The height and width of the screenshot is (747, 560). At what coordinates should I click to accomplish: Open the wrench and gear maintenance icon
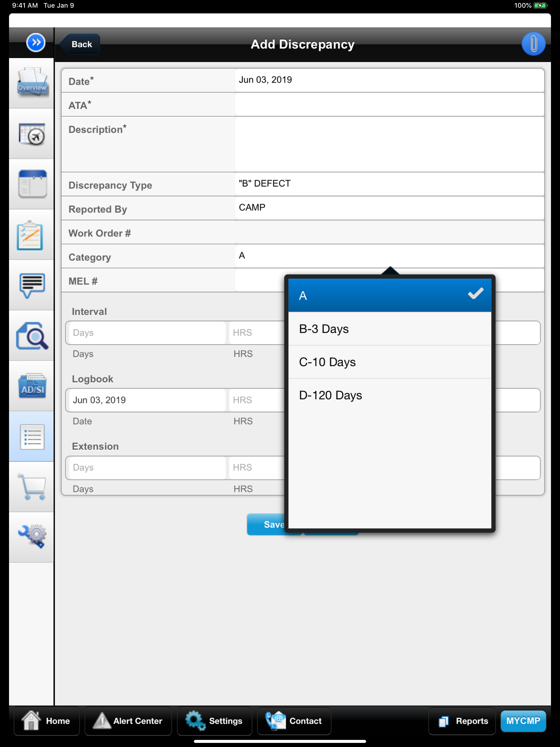32,537
